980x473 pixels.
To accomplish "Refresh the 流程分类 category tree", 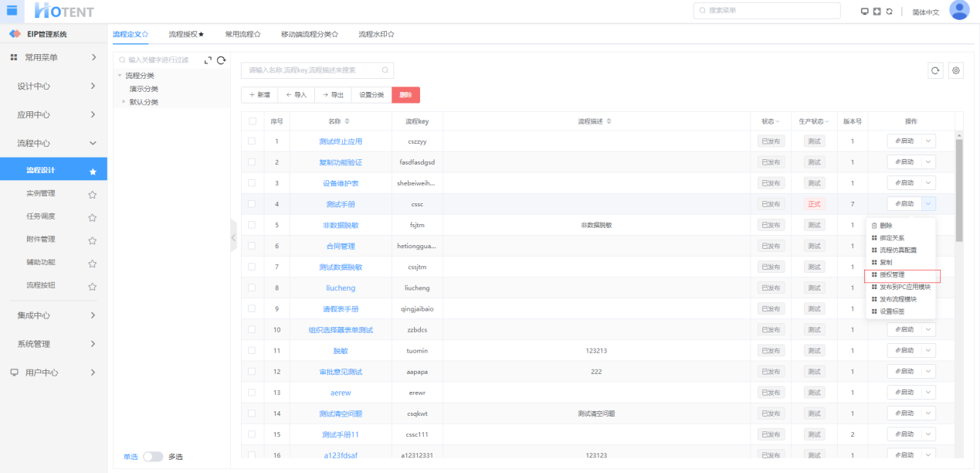I will pyautogui.click(x=222, y=60).
